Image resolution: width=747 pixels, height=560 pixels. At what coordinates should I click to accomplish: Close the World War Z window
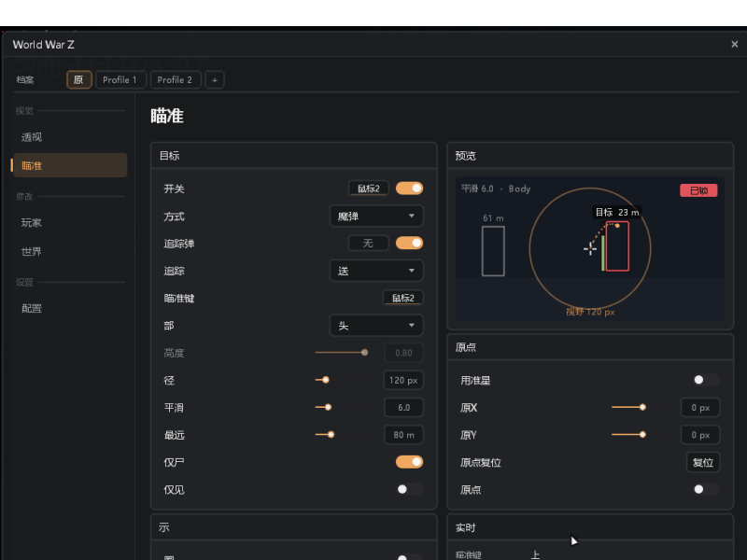734,44
